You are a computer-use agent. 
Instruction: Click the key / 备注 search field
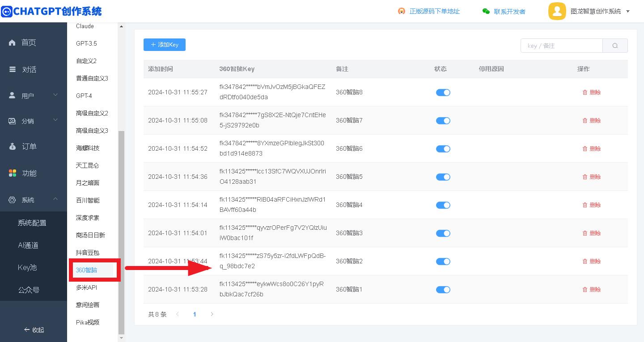[x=562, y=46]
